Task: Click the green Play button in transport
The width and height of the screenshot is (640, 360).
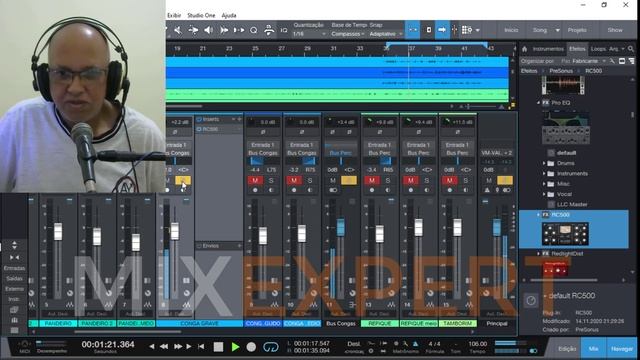Action: (x=235, y=347)
